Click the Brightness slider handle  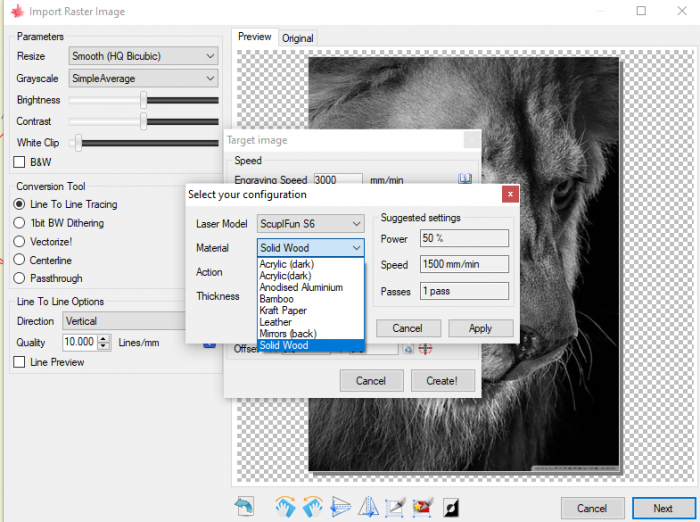point(144,100)
